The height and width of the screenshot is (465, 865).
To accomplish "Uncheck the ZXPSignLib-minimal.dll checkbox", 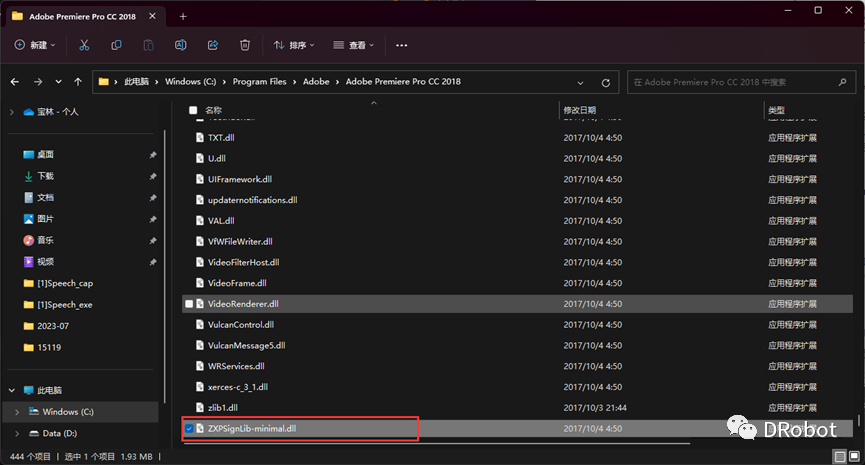I will point(189,429).
